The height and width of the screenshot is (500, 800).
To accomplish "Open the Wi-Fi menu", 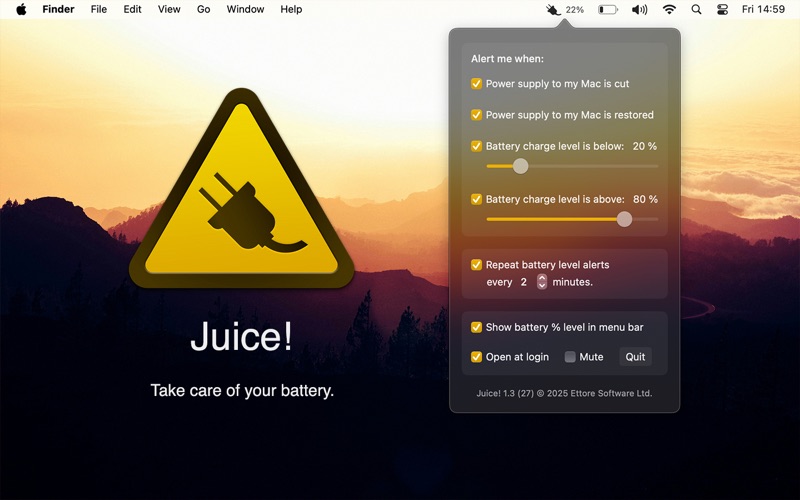I will coord(669,9).
